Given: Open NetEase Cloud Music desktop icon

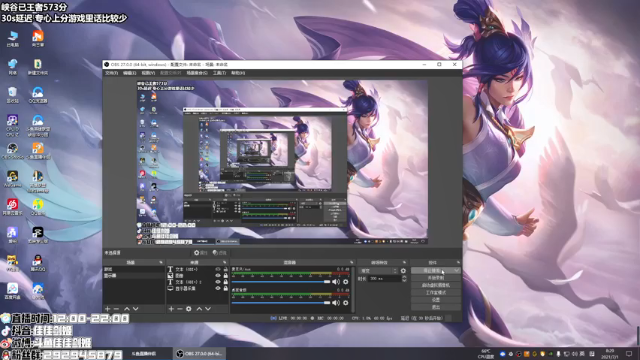Looking at the screenshot, I should pos(13,207).
